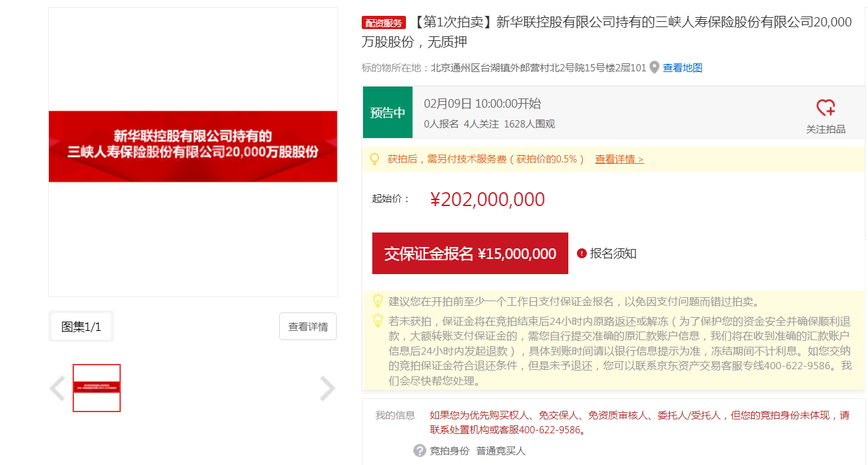Screen dimensions: 868x465
Task: Click the red exclamation icon before 报名须知
Action: pyautogui.click(x=582, y=254)
